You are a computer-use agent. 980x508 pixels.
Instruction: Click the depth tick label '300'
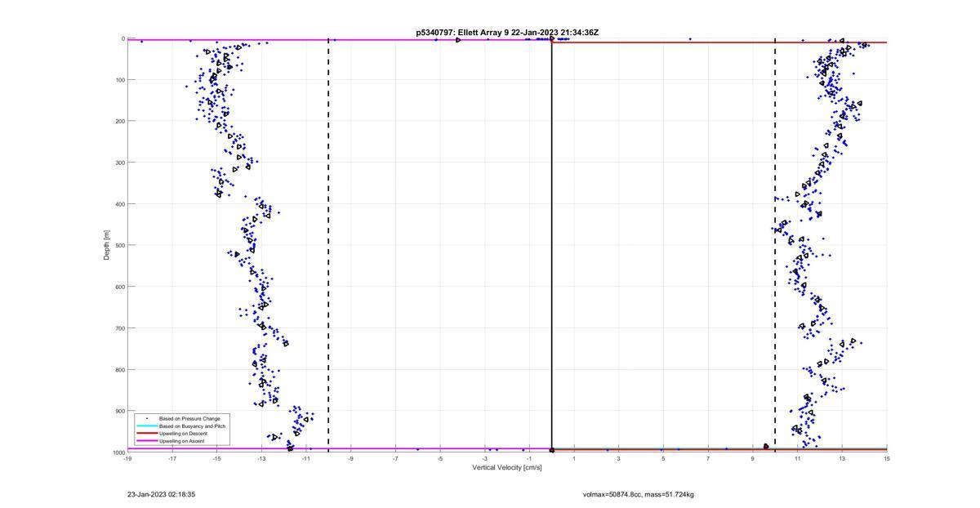tap(119, 163)
